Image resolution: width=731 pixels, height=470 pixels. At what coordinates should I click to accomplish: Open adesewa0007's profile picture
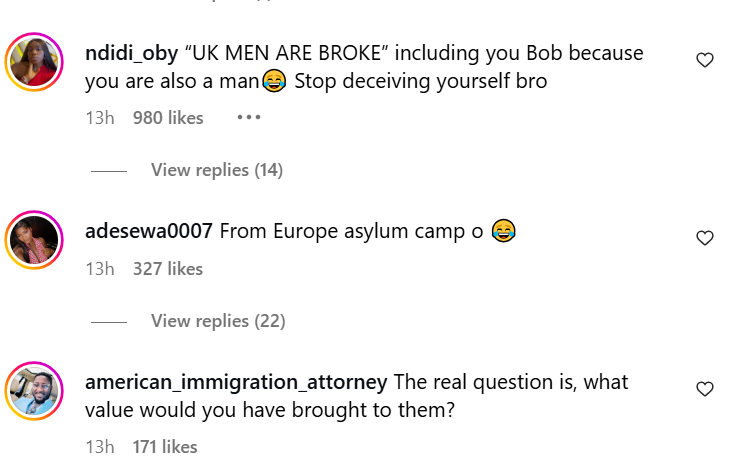coord(35,240)
